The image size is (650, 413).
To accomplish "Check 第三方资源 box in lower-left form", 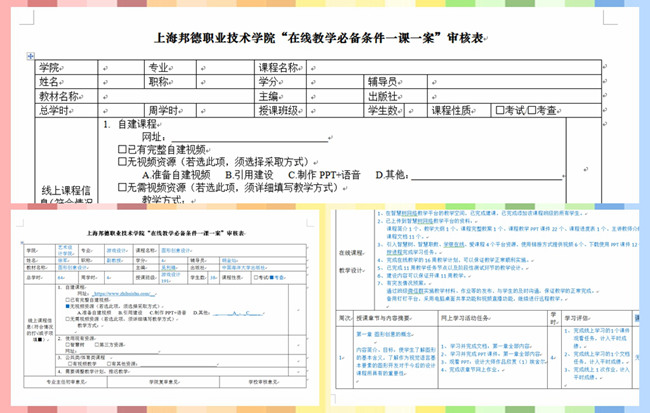I will coord(97,345).
